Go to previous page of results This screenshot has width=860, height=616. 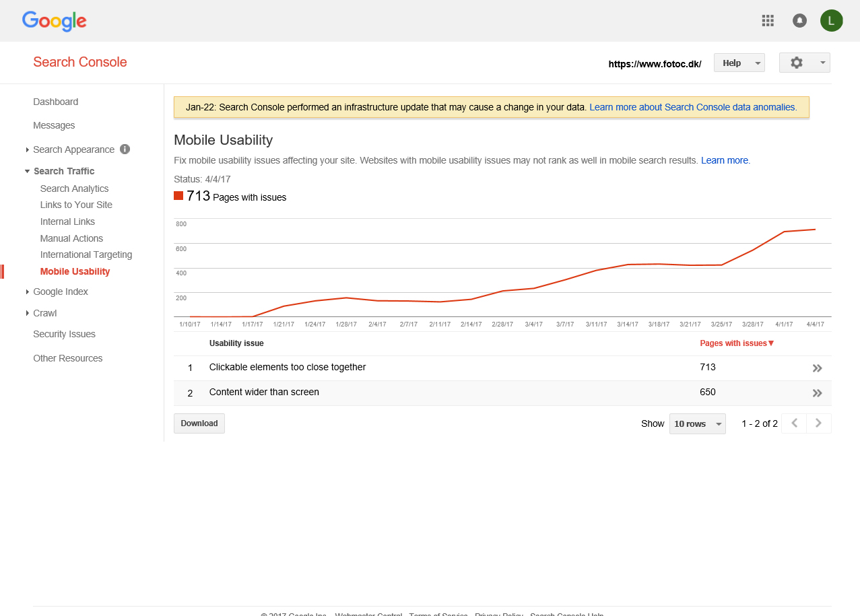[x=795, y=423]
